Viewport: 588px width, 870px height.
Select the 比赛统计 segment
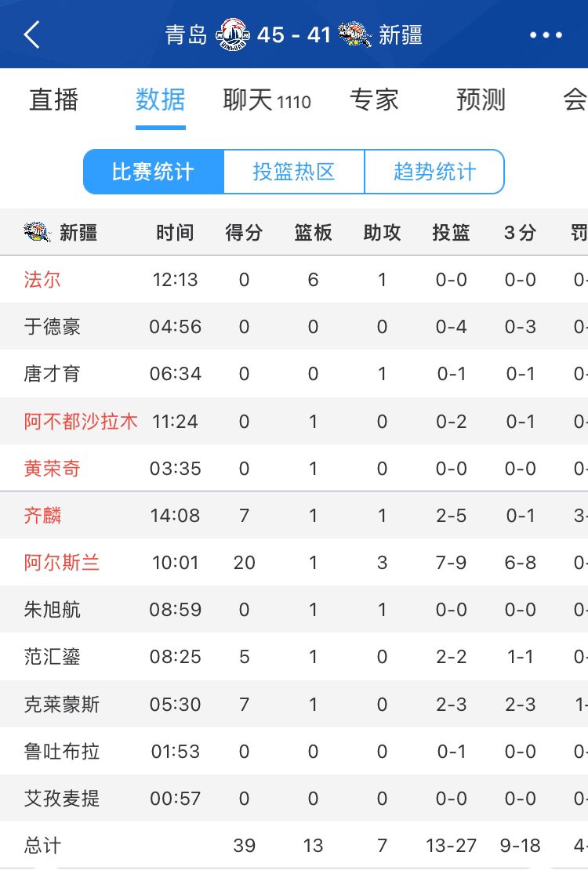pyautogui.click(x=153, y=172)
